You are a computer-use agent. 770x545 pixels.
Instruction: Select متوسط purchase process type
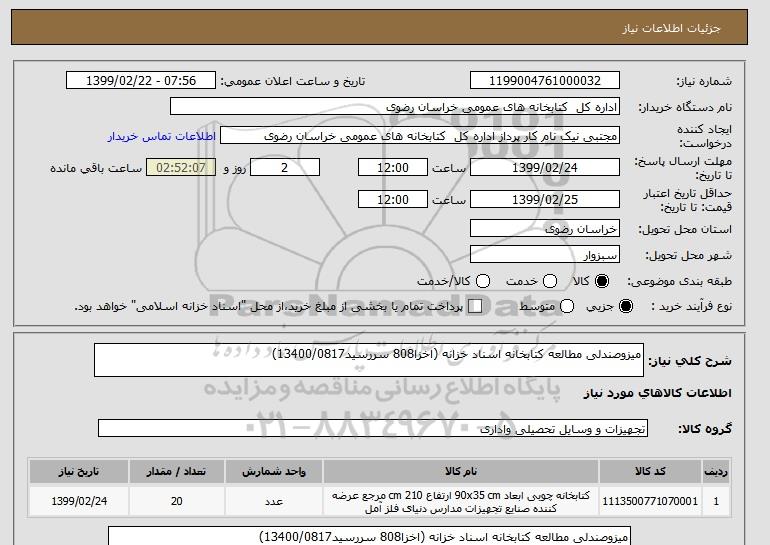(567, 306)
